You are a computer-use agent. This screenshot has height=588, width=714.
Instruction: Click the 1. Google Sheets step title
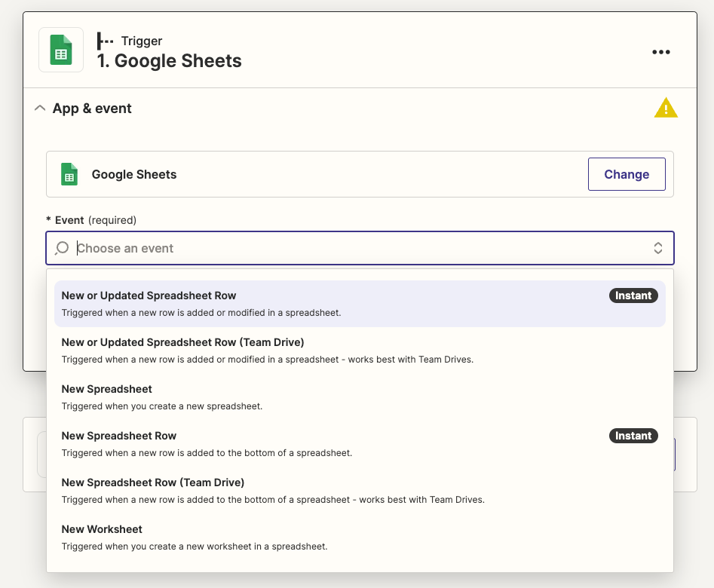tap(170, 61)
